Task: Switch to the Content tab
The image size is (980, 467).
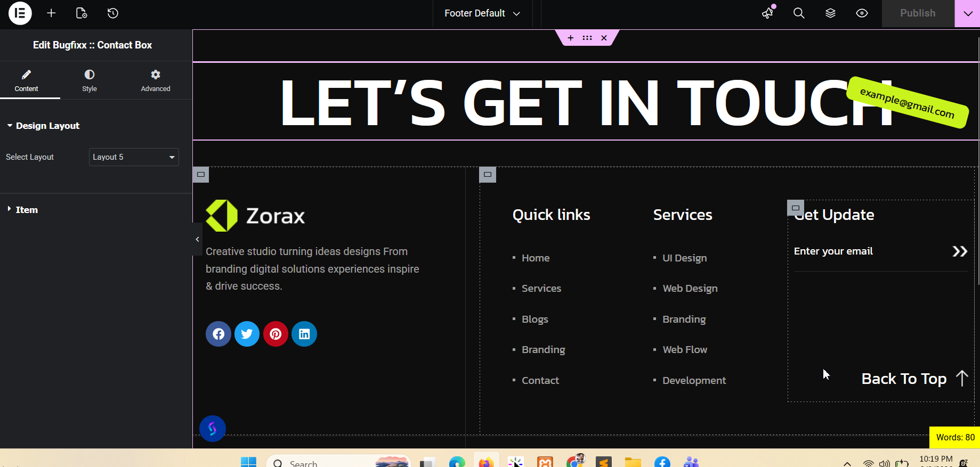Action: [27, 80]
